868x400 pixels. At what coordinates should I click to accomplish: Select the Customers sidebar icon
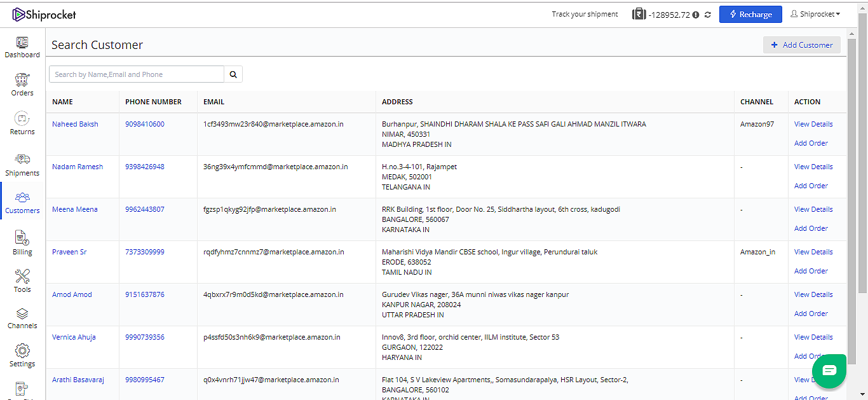pyautogui.click(x=22, y=197)
